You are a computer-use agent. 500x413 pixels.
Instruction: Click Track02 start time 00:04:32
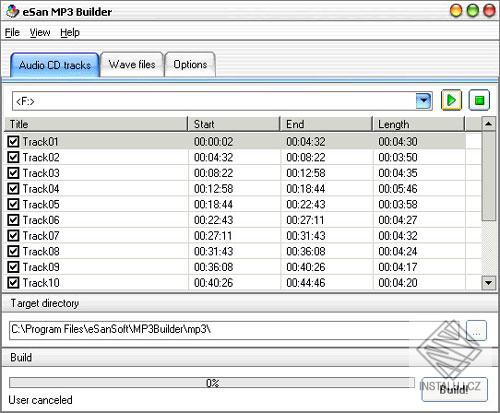213,157
